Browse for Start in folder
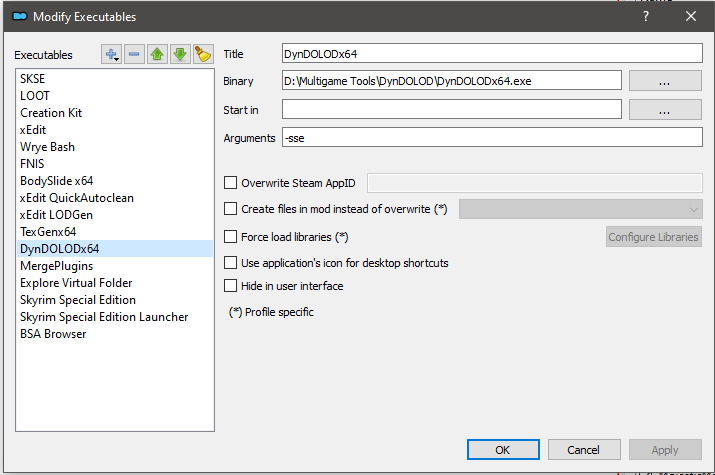This screenshot has width=715, height=475. click(665, 109)
